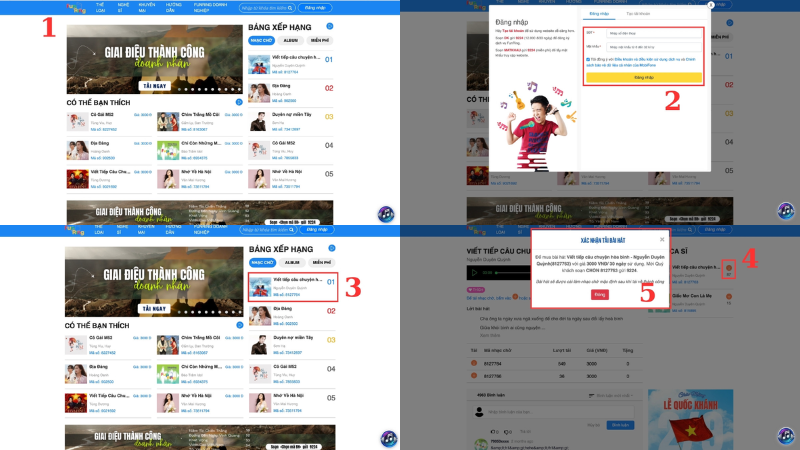Open the Bình luận mới nhất sort dropdown

pyautogui.click(x=611, y=395)
